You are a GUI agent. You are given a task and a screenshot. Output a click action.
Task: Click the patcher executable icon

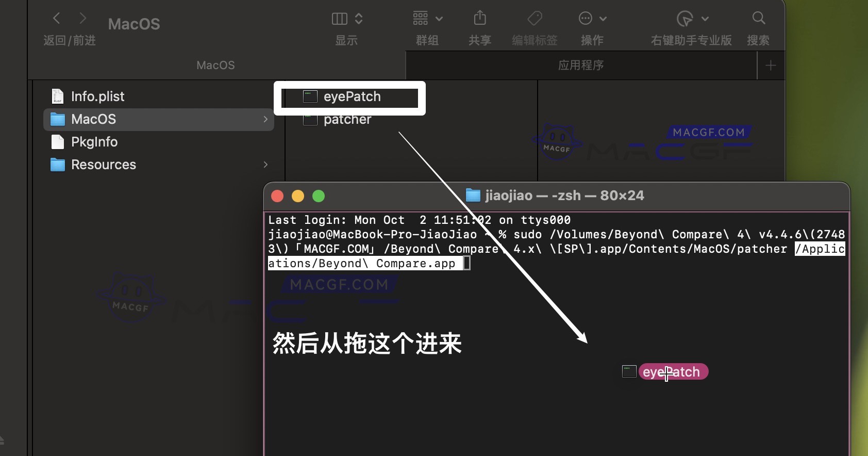(x=310, y=120)
